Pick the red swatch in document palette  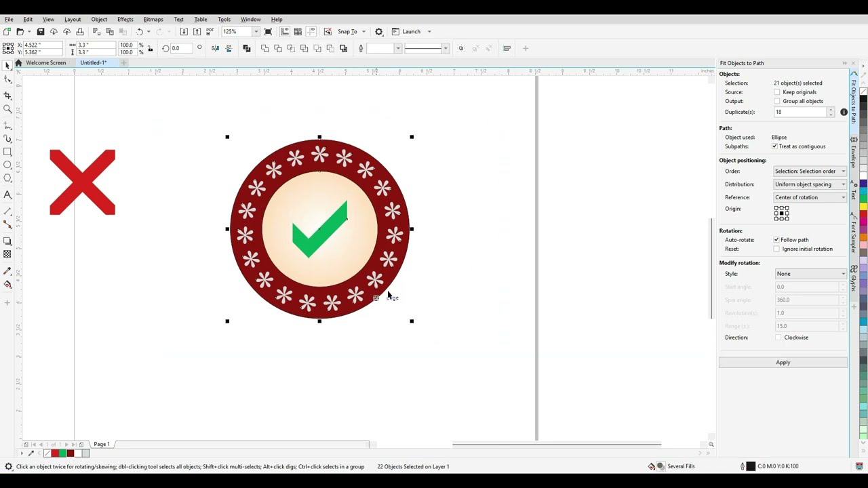pyautogui.click(x=55, y=453)
